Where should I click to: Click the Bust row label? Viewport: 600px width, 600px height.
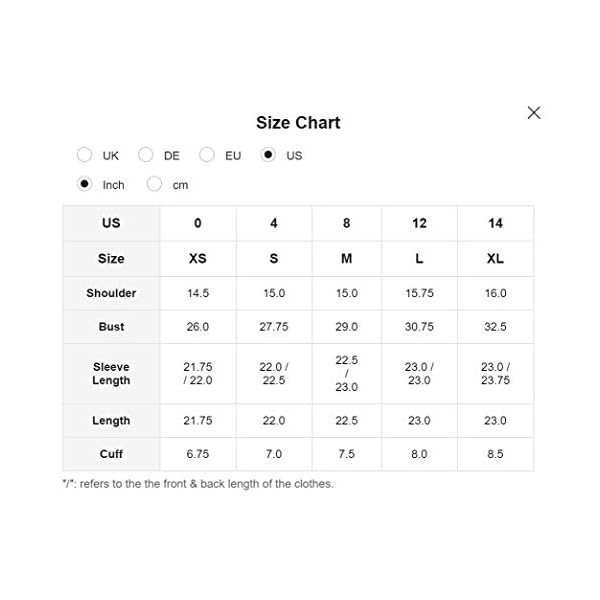click(x=111, y=327)
